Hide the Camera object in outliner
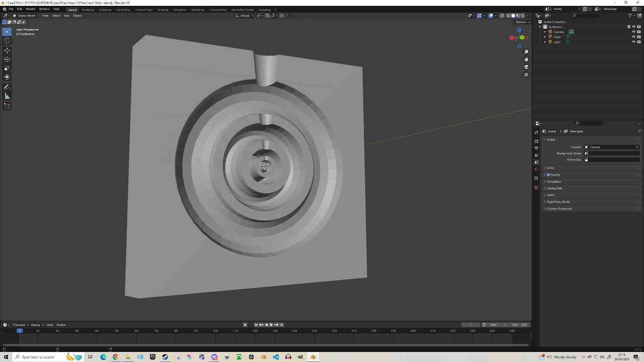This screenshot has height=362, width=644. (x=634, y=32)
